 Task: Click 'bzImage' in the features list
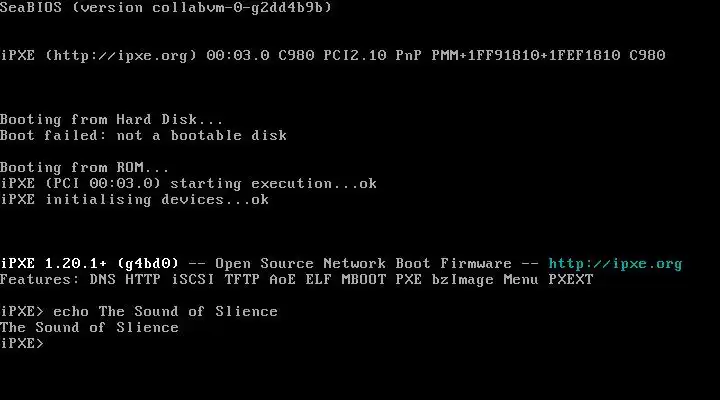tap(463, 279)
